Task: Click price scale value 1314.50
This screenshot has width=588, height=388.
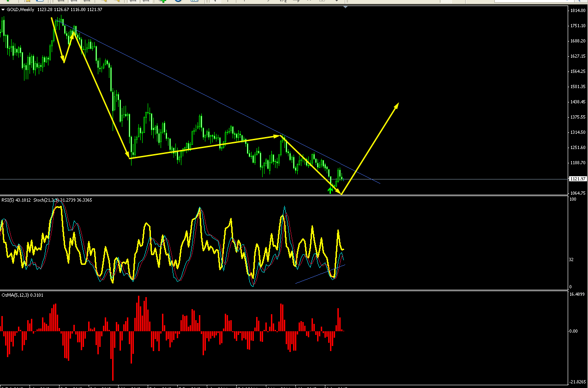Action: 577,132
